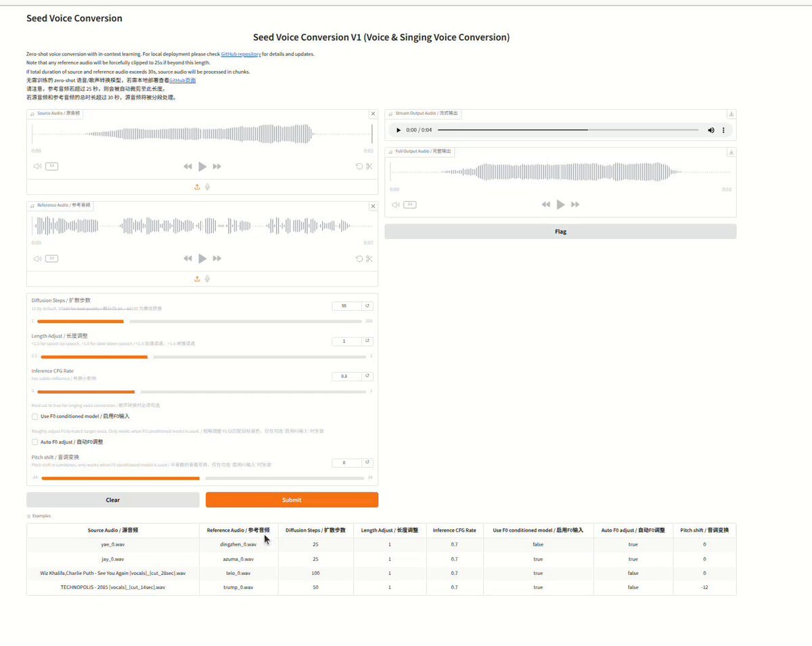This screenshot has height=646, width=812.
Task: Select the yae_0.wav example row
Action: (x=113, y=544)
